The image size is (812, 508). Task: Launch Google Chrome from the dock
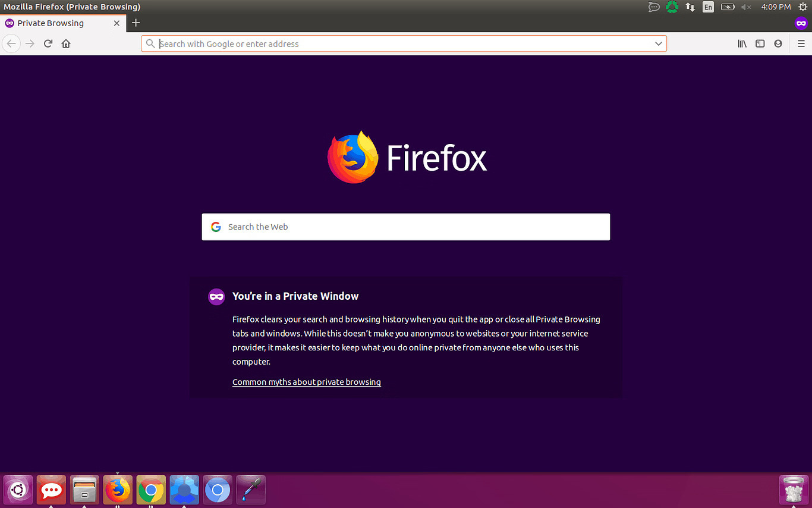point(151,490)
